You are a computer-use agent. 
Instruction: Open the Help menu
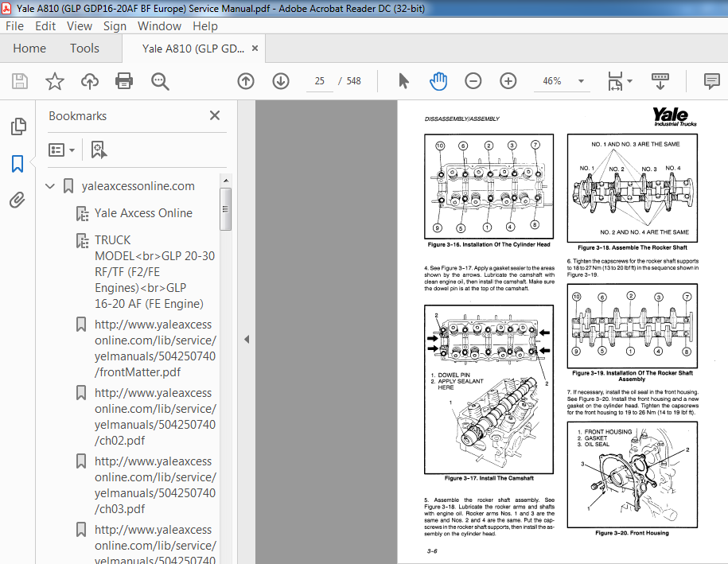click(x=205, y=26)
